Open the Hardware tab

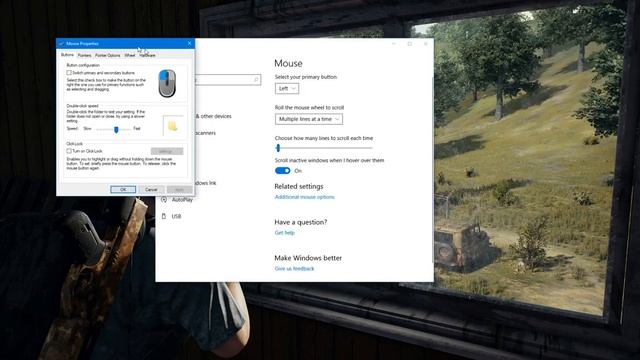[x=147, y=55]
